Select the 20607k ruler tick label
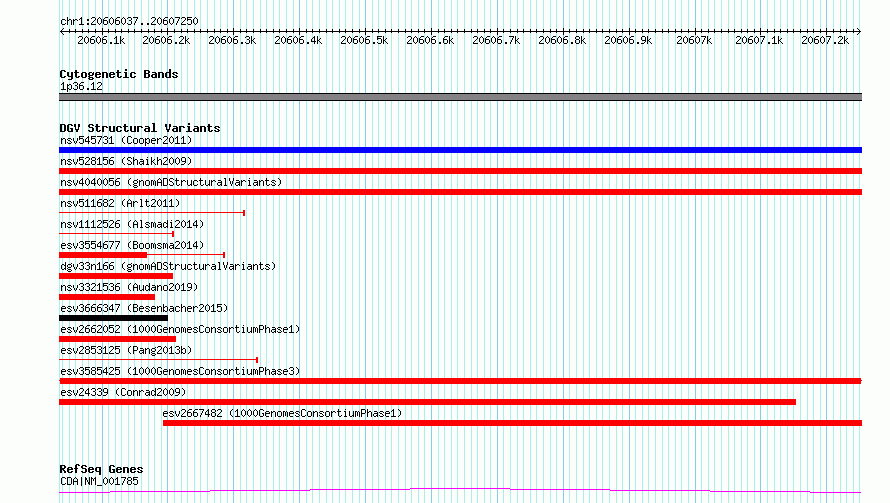 [694, 40]
